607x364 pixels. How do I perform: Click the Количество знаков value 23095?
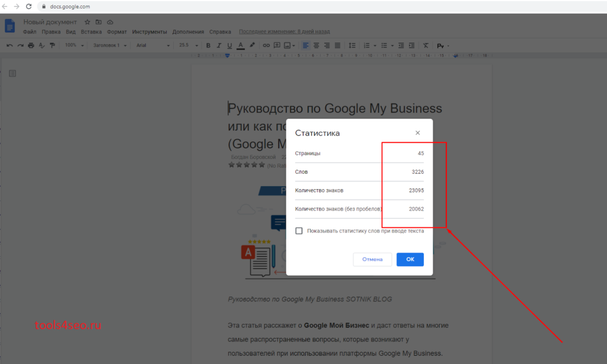click(x=416, y=190)
